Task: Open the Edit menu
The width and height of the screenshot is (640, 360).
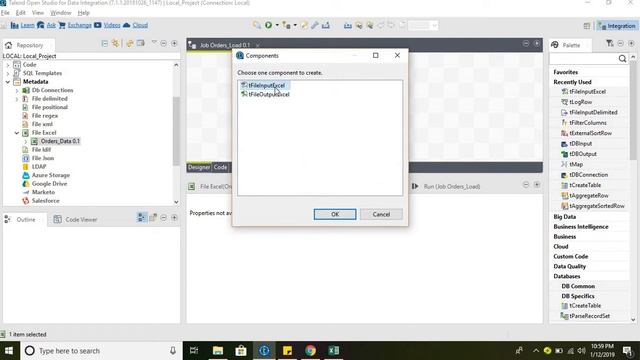Action: pos(20,13)
